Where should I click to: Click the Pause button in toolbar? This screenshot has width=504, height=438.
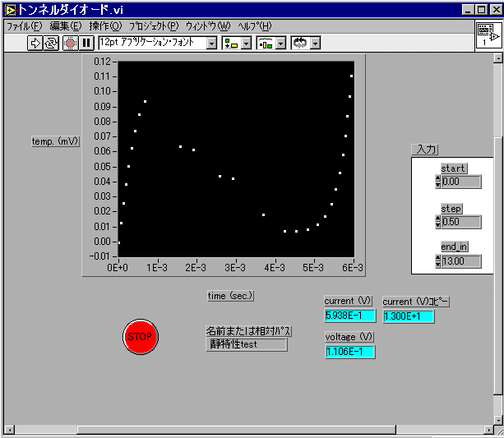pos(86,43)
